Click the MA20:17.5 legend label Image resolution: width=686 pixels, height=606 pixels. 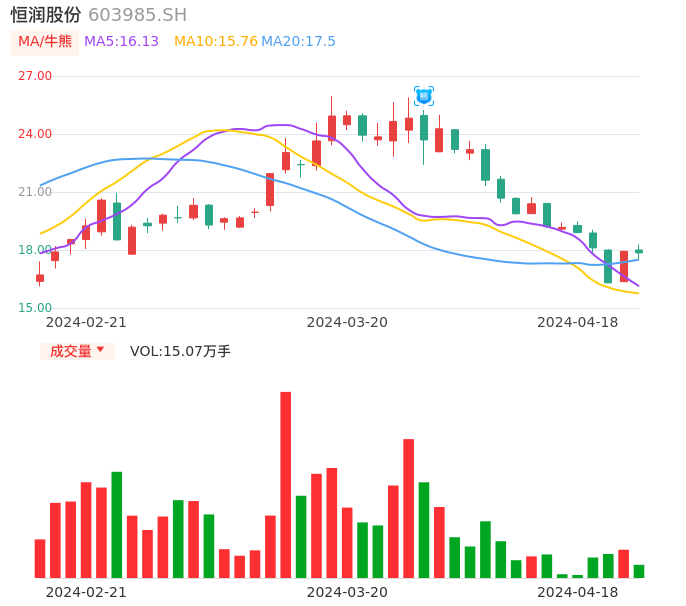(298, 42)
